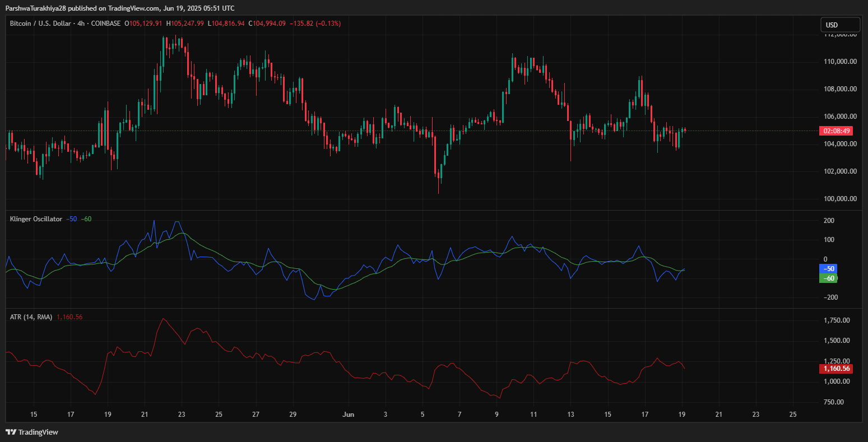The image size is (868, 442).
Task: Click the red 02:08:49 countdown price tag
Action: pyautogui.click(x=837, y=131)
